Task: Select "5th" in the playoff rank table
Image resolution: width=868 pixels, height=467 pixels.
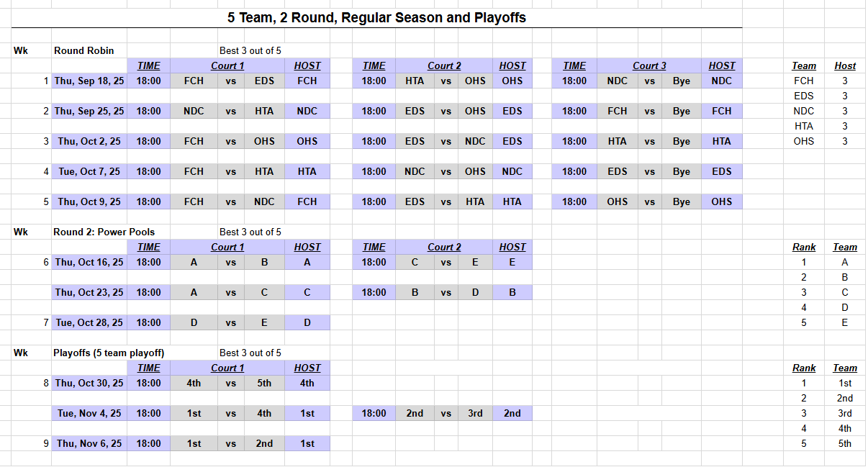Action: (845, 443)
